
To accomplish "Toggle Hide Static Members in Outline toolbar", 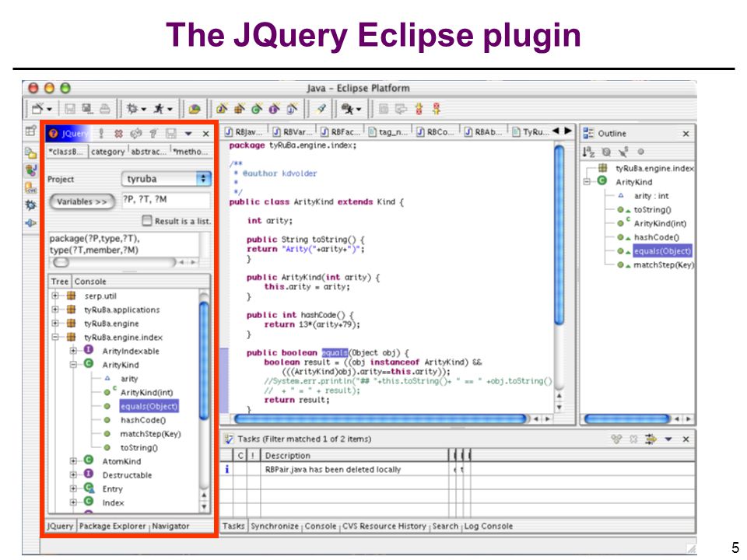I will tap(623, 152).
